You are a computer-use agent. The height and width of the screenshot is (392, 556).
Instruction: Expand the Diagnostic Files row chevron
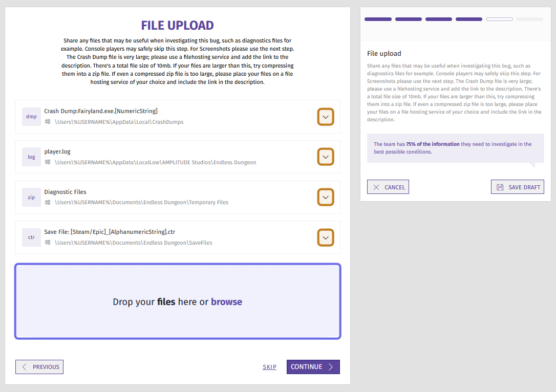click(325, 197)
